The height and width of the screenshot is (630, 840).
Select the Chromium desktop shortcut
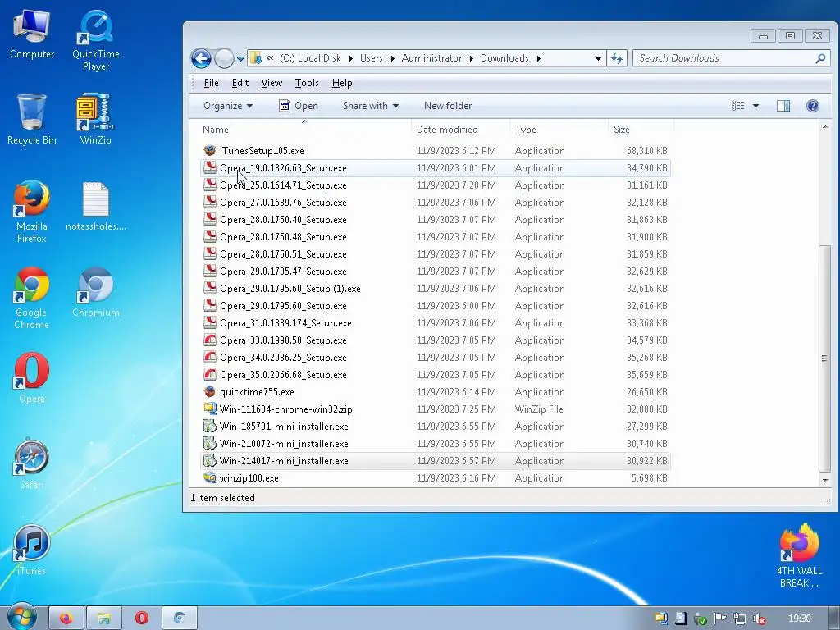tap(96, 293)
